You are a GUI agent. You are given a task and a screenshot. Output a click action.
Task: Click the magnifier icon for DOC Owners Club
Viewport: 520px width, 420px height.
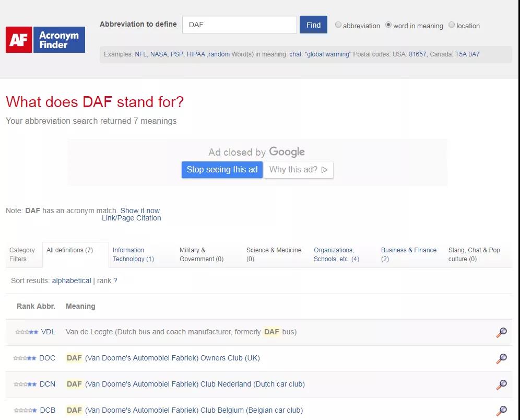pos(502,359)
